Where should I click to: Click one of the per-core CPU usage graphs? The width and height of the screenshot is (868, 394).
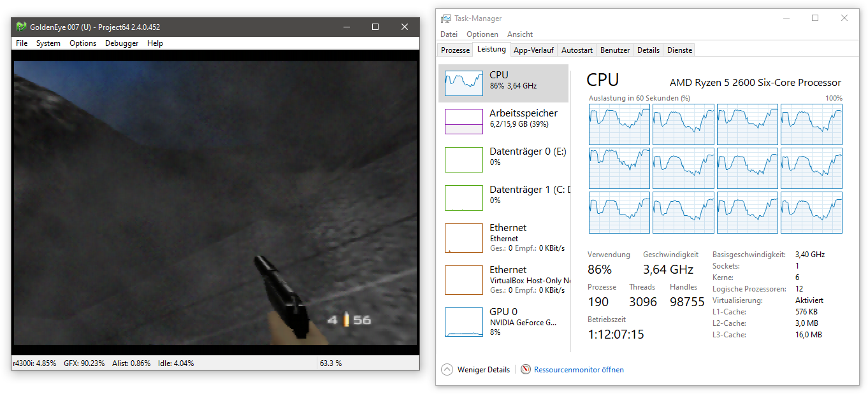619,123
